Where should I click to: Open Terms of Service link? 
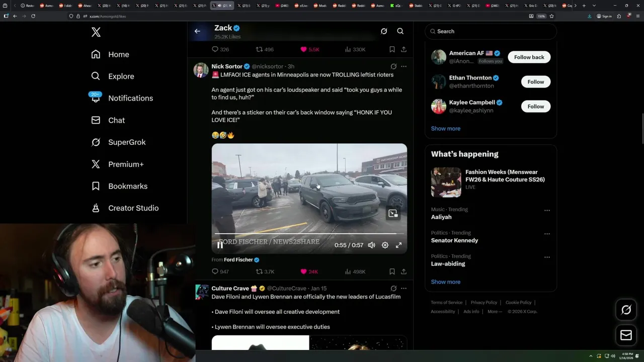click(x=446, y=303)
